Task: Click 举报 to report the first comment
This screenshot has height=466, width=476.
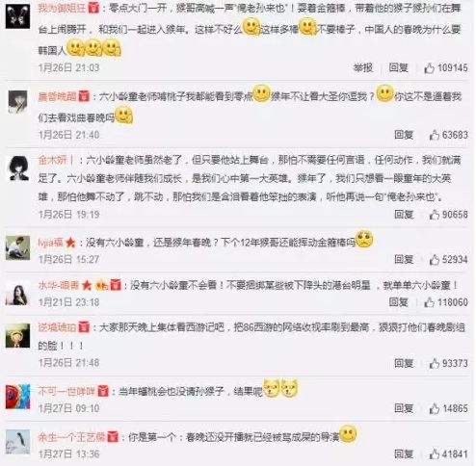Action: pos(363,67)
